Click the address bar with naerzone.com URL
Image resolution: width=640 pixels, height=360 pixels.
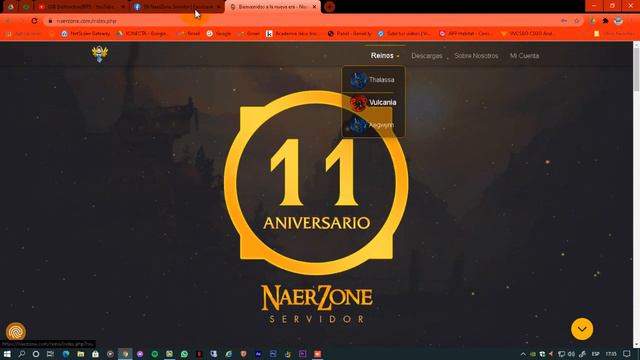pos(302,21)
